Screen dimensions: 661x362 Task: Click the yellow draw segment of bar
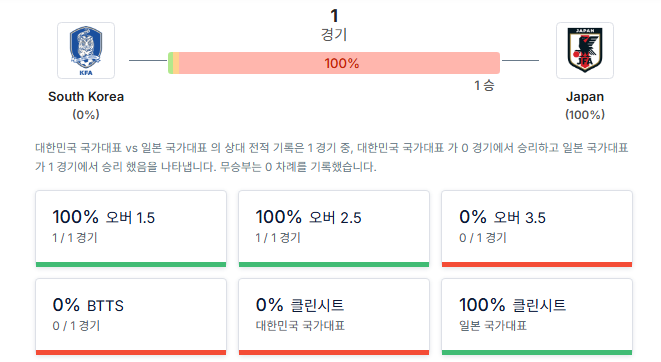click(176, 63)
